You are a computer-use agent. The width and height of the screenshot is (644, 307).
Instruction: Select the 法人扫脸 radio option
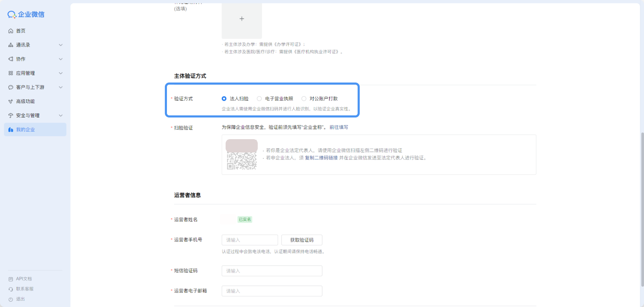click(224, 99)
